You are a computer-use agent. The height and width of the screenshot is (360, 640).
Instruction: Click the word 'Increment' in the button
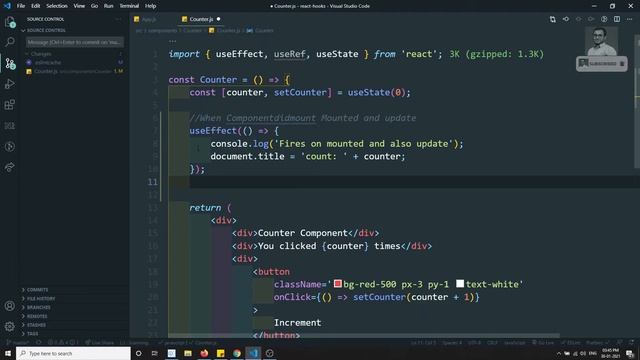[x=298, y=323]
